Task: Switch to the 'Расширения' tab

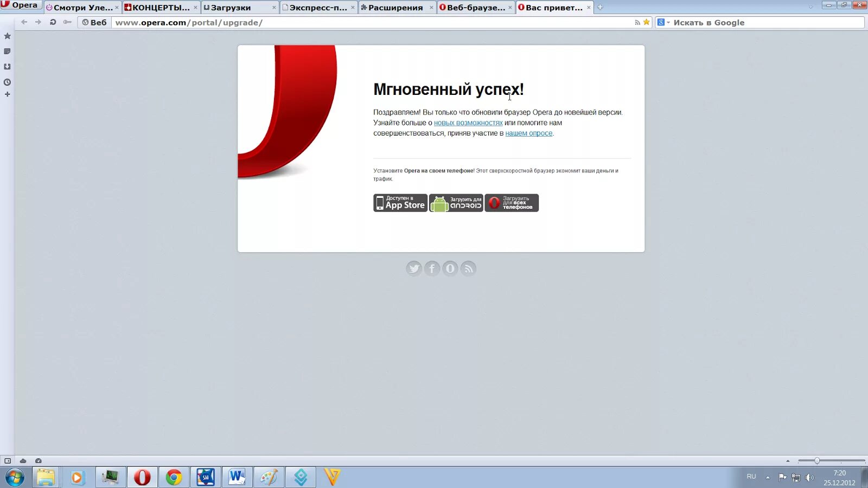Action: click(x=397, y=8)
